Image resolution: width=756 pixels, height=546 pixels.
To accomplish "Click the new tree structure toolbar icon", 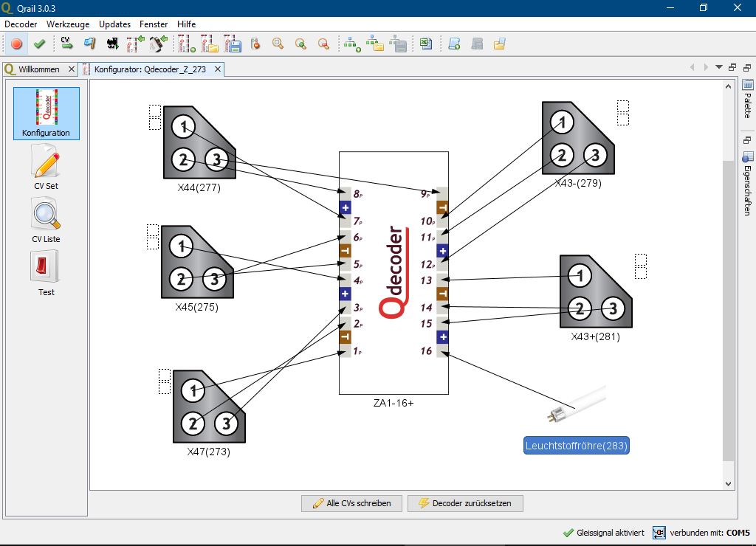I will click(352, 44).
